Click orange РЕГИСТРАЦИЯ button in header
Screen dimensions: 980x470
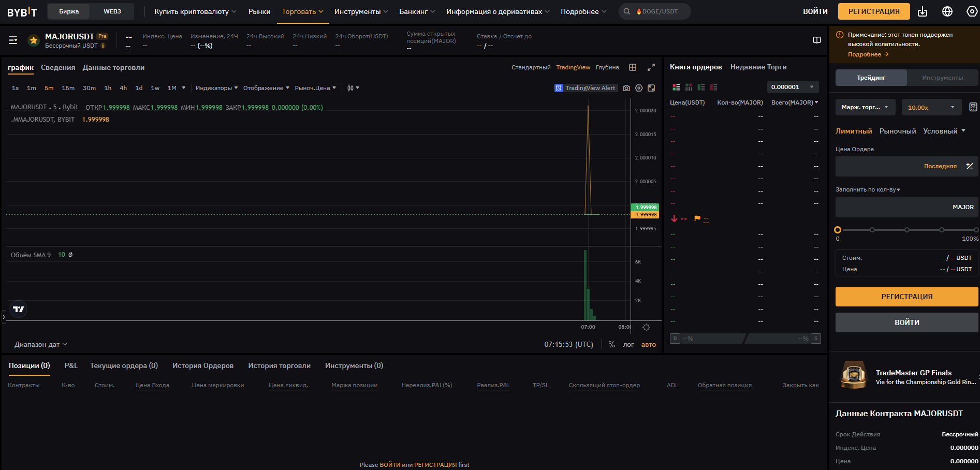pyautogui.click(x=874, y=11)
